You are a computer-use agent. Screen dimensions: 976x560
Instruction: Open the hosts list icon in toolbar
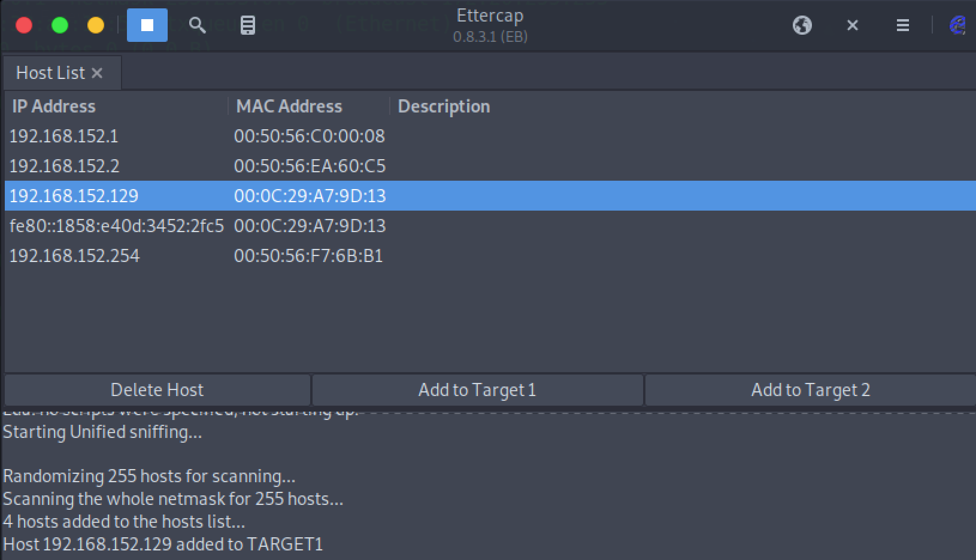point(247,25)
